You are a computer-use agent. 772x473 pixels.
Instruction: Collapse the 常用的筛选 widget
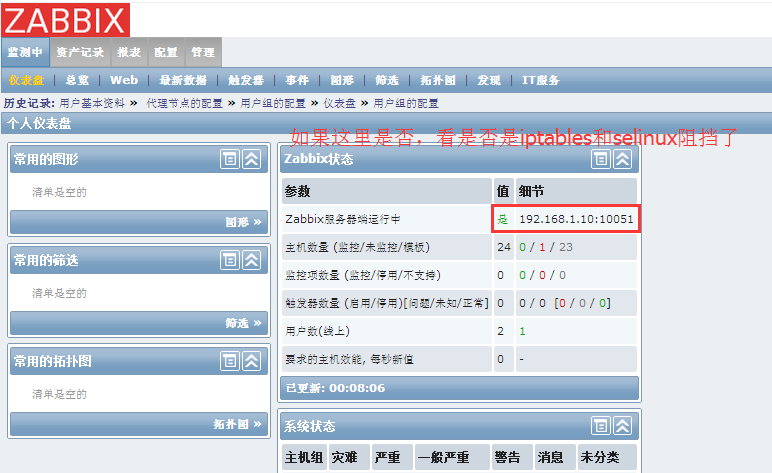coord(252,260)
